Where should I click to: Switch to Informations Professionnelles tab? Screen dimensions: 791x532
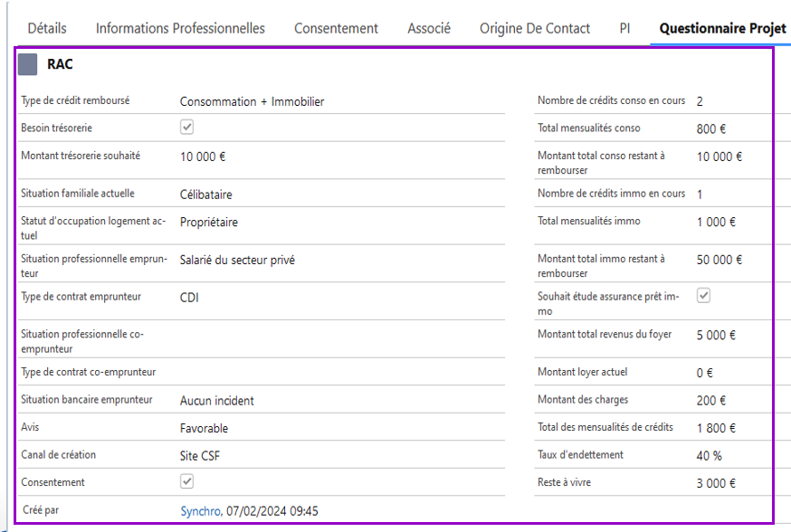coord(180,28)
